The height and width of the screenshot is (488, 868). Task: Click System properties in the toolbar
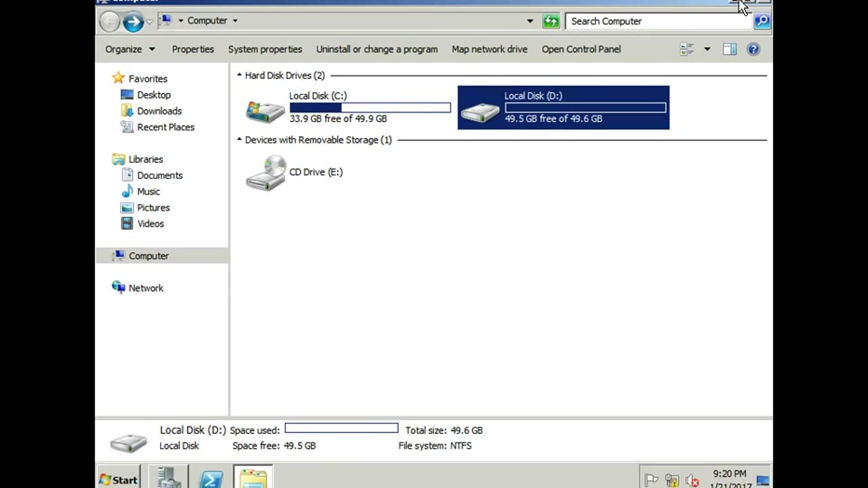265,49
